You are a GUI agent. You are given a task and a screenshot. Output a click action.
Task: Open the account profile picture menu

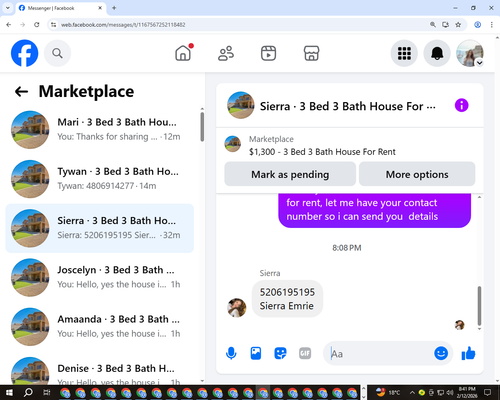tap(470, 53)
